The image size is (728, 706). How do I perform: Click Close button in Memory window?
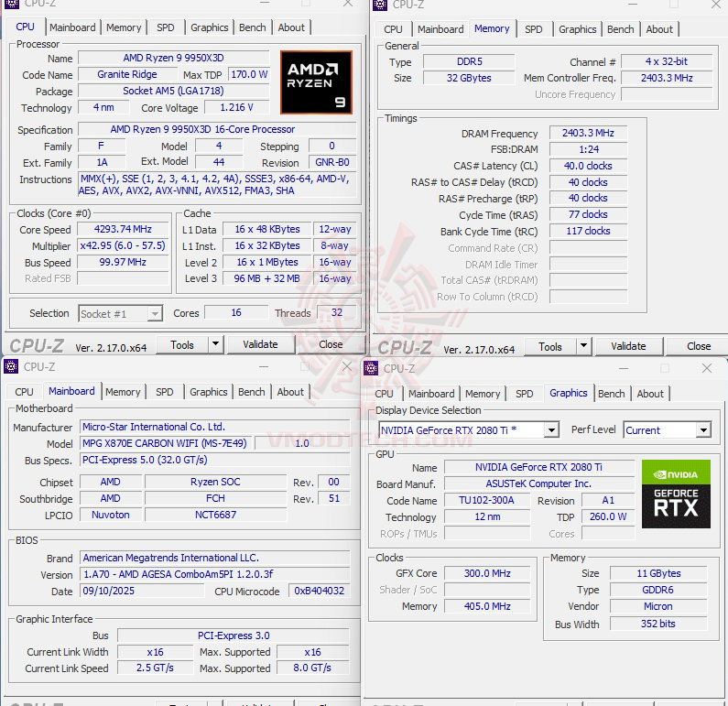699,346
